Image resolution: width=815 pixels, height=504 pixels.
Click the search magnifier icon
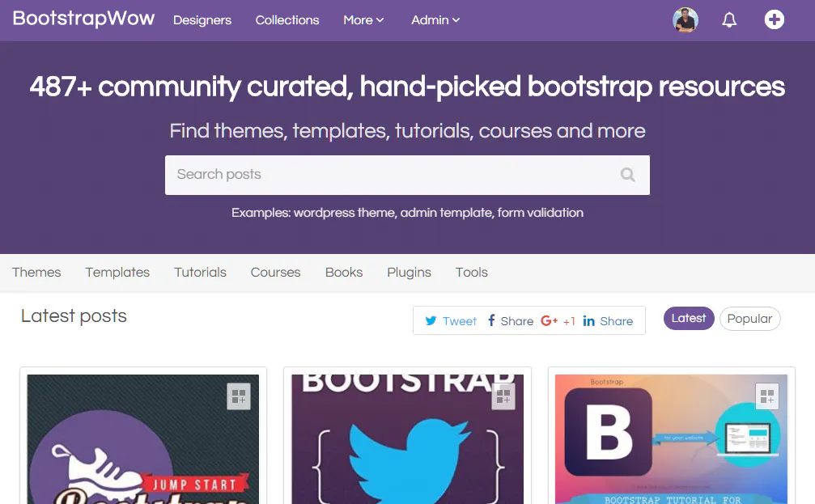coord(627,175)
